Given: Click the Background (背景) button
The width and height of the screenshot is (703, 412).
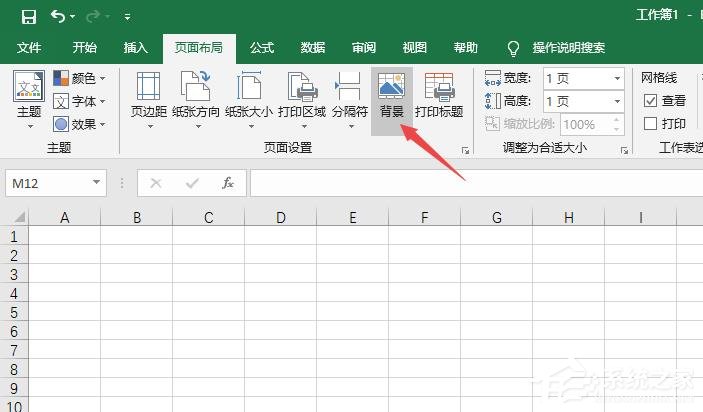Looking at the screenshot, I should [391, 98].
